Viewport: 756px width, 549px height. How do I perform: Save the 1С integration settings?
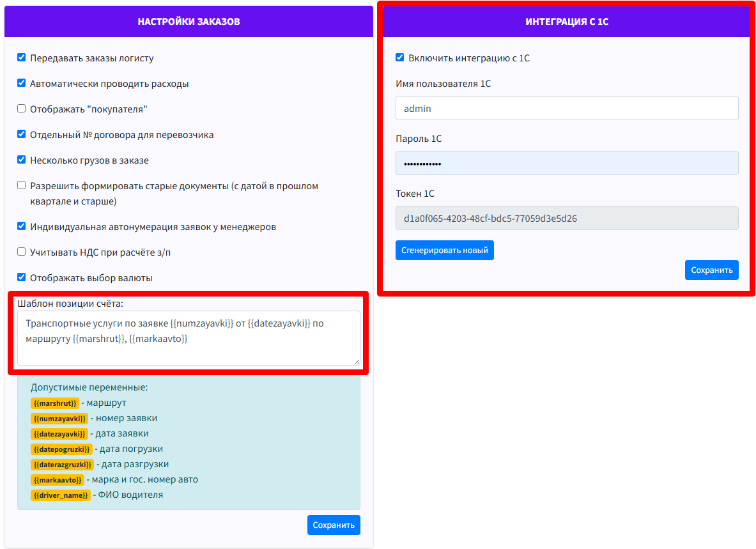[711, 270]
